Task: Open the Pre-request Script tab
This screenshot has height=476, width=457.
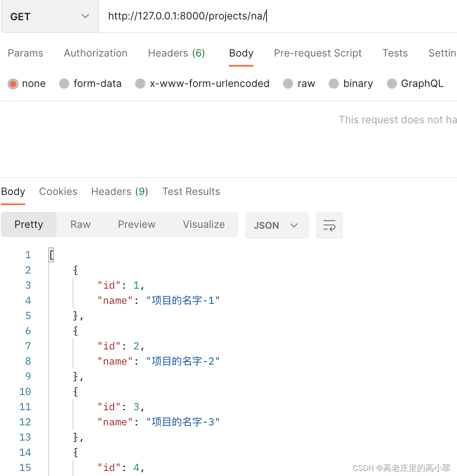Action: coord(318,53)
